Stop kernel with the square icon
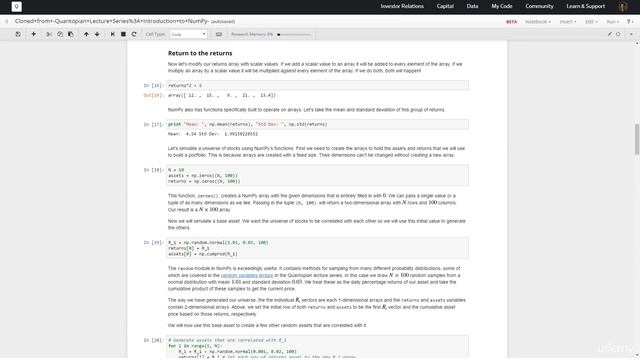 tap(123, 34)
